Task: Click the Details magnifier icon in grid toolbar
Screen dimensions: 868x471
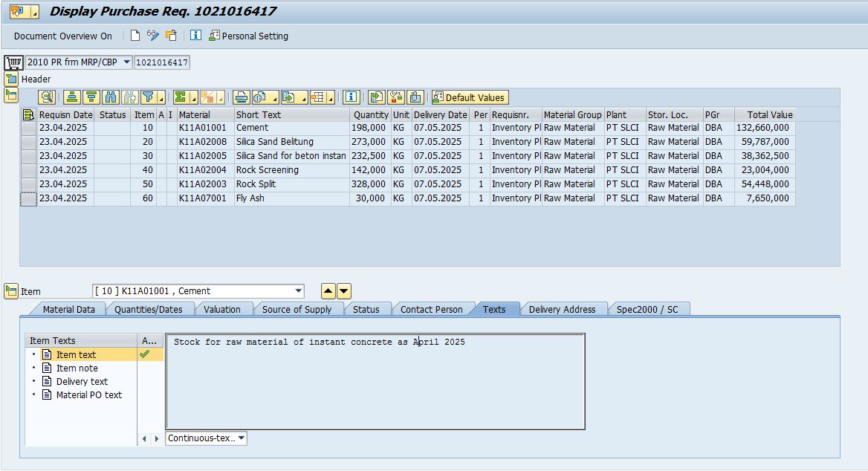Action: coord(47,97)
